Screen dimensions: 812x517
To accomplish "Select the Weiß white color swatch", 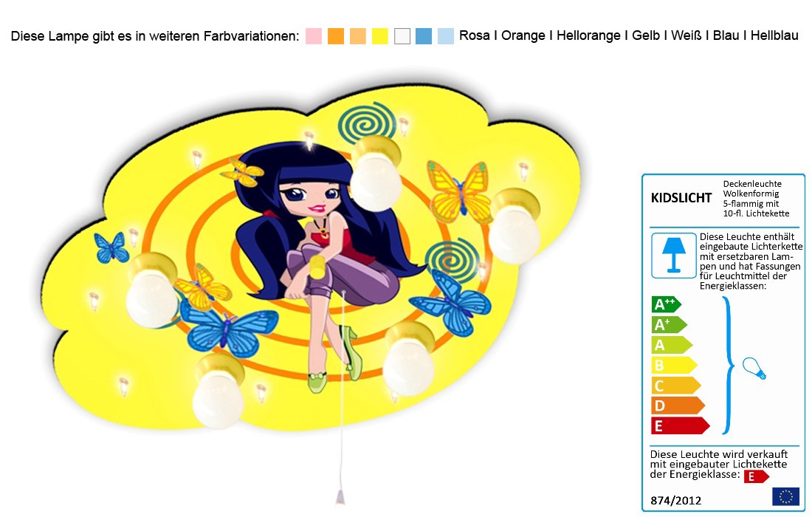I will (x=402, y=35).
